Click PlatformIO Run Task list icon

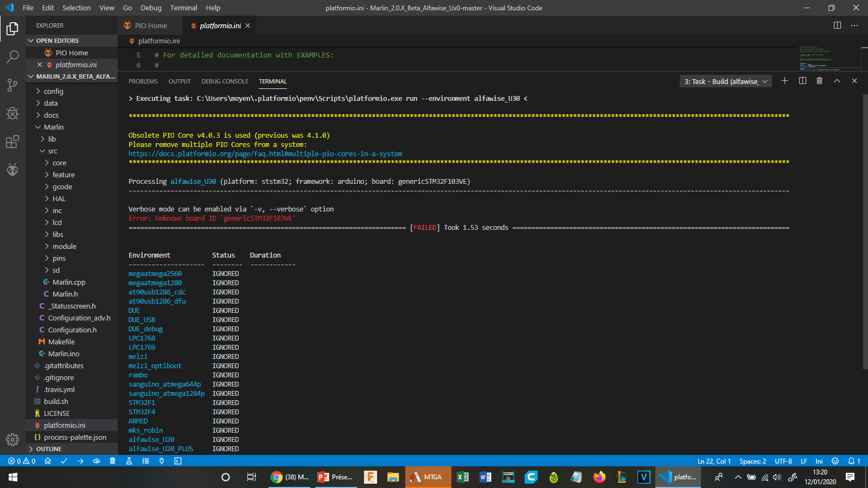click(x=145, y=461)
